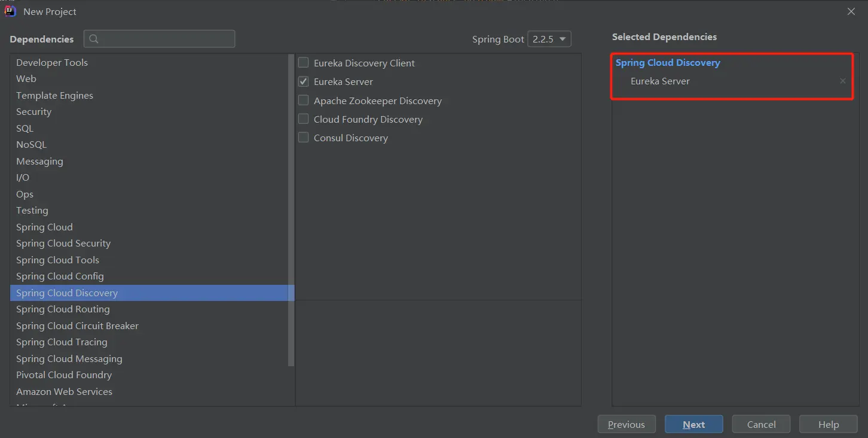Select the Spring Cloud Messaging category

[149, 358]
